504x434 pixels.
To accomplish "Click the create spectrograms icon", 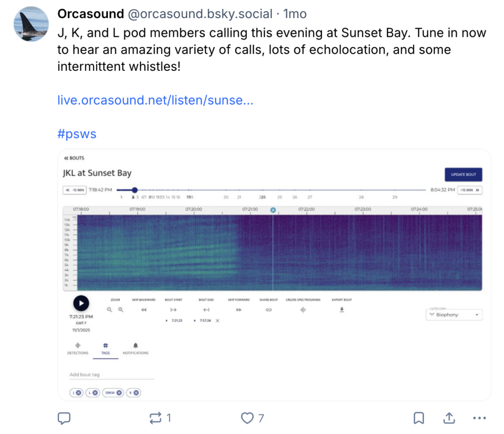I will pos(303,310).
